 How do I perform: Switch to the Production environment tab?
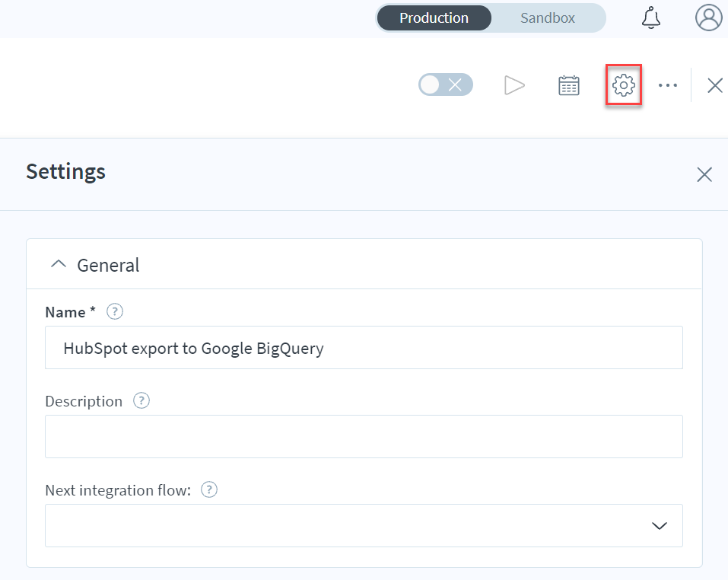pos(434,18)
